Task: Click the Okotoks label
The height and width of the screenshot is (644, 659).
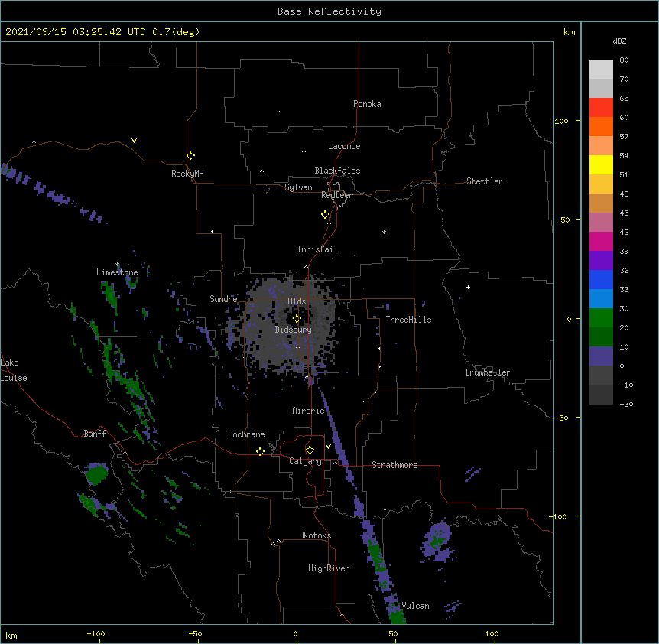Action: click(315, 535)
